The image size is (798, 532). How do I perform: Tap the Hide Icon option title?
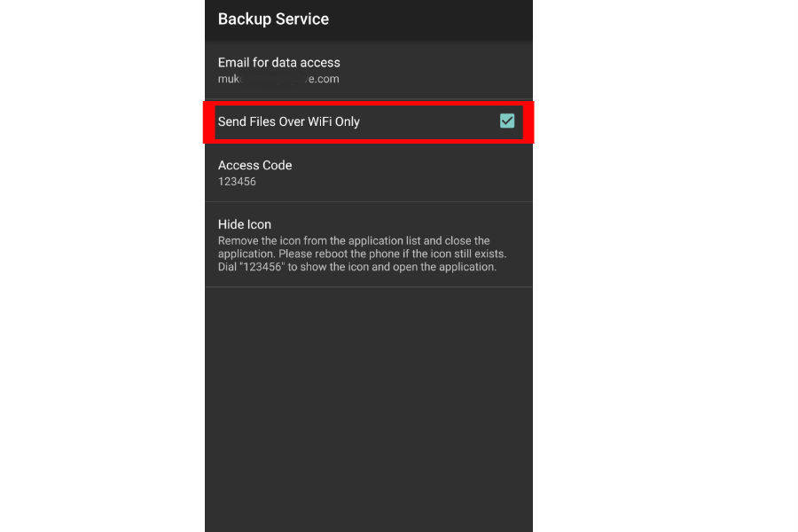click(245, 224)
